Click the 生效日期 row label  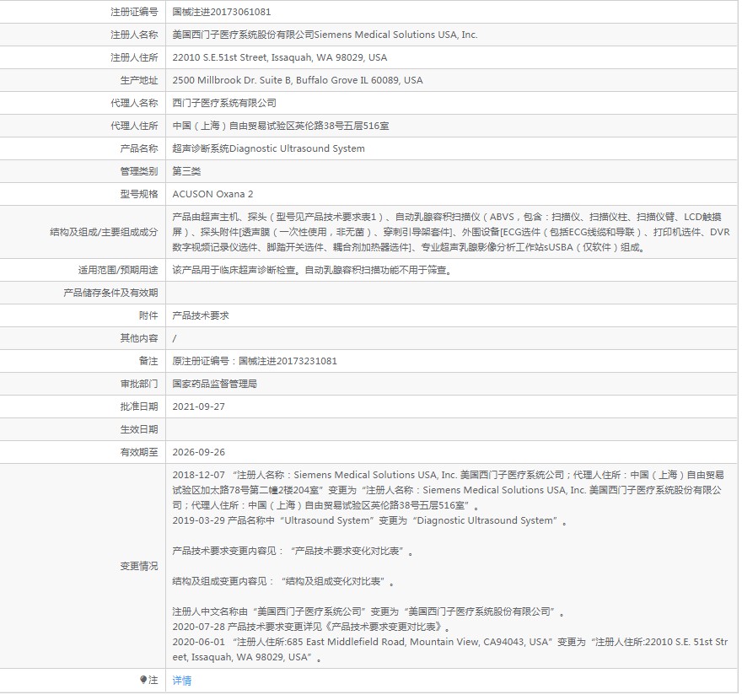pos(139,428)
